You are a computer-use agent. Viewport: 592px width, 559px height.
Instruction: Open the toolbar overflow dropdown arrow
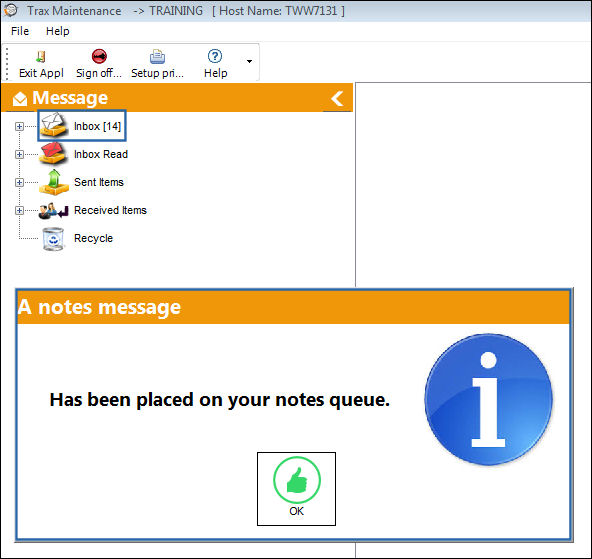(x=249, y=61)
